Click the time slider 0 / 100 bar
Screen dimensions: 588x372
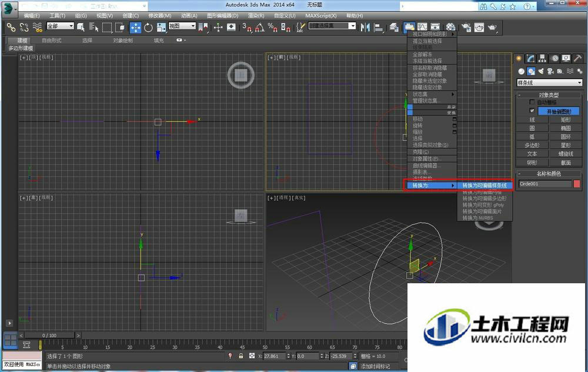point(49,336)
